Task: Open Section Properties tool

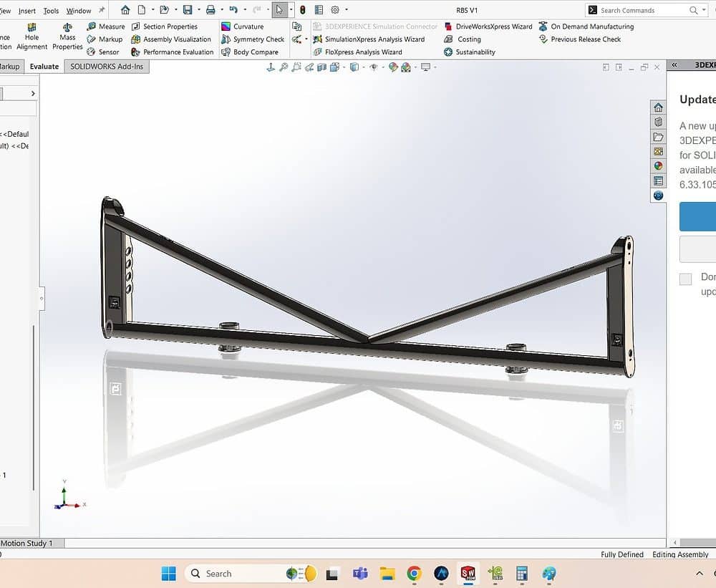Action: pos(165,26)
